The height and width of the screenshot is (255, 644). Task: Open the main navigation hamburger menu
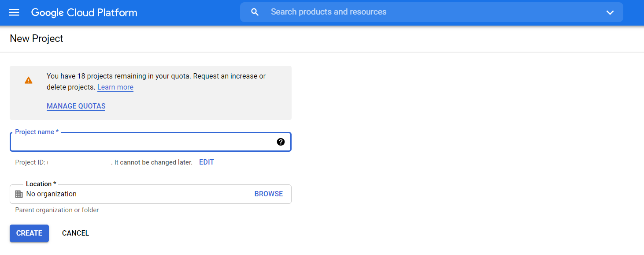point(14,12)
